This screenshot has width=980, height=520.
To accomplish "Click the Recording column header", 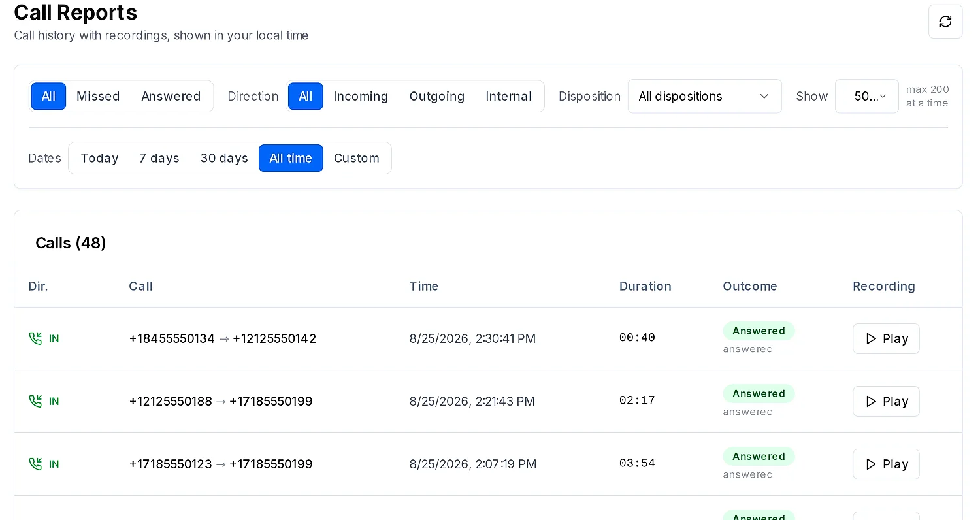I will pos(883,286).
